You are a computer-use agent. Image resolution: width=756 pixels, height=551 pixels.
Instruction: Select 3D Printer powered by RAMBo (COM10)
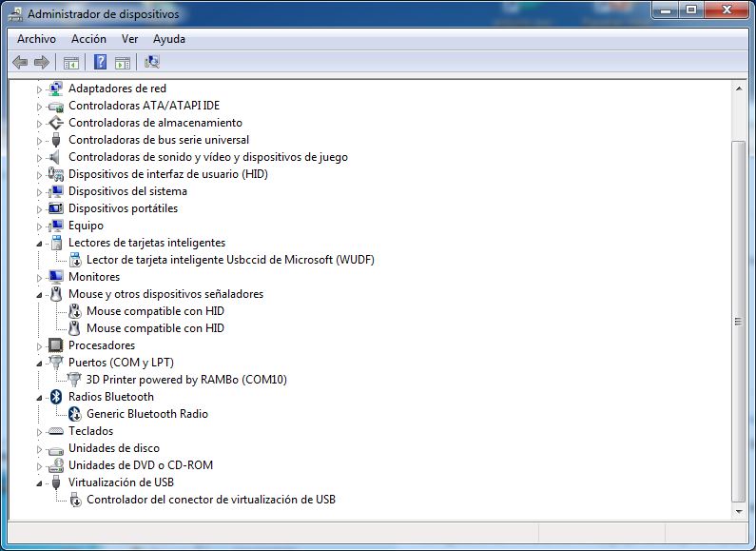tap(186, 380)
